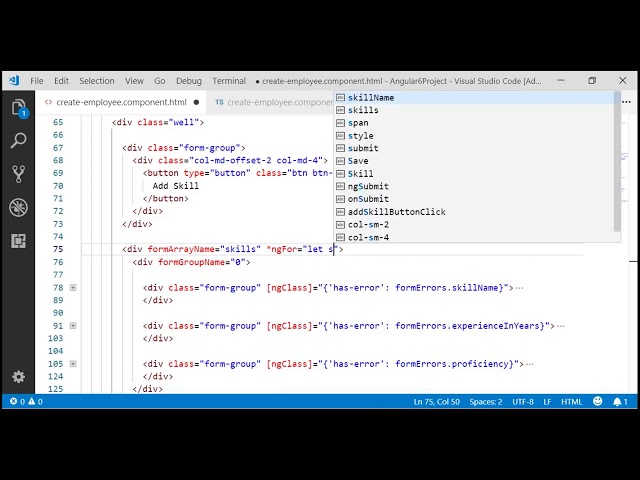The image size is (640, 480).
Task: Open the Debug view icon
Action: click(18, 207)
